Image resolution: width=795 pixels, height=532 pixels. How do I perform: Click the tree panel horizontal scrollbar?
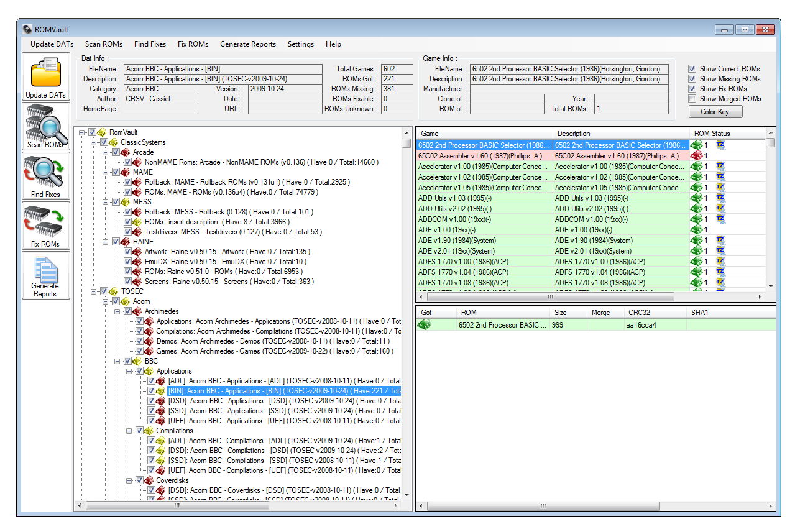pos(177,506)
